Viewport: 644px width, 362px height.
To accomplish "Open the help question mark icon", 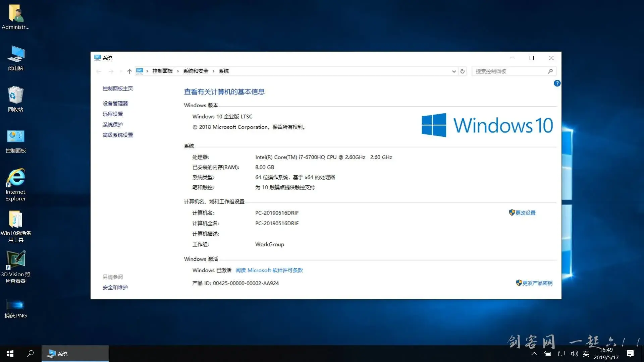I will (557, 83).
